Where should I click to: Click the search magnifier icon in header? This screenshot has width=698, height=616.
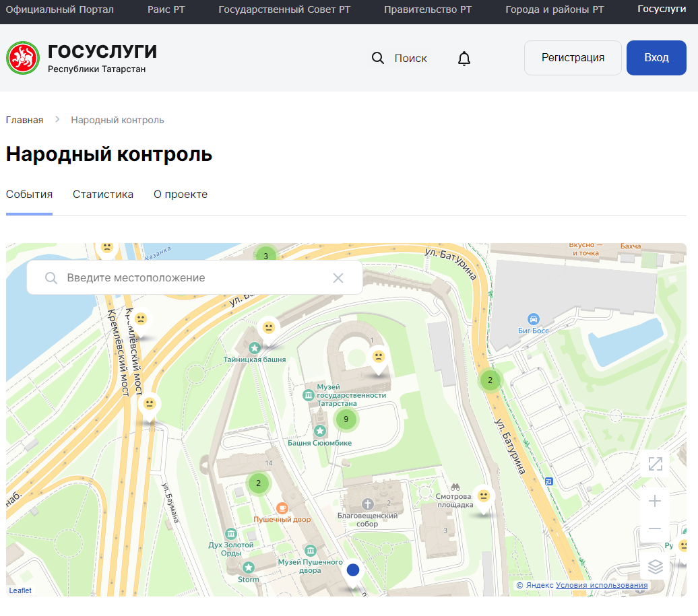tap(378, 58)
